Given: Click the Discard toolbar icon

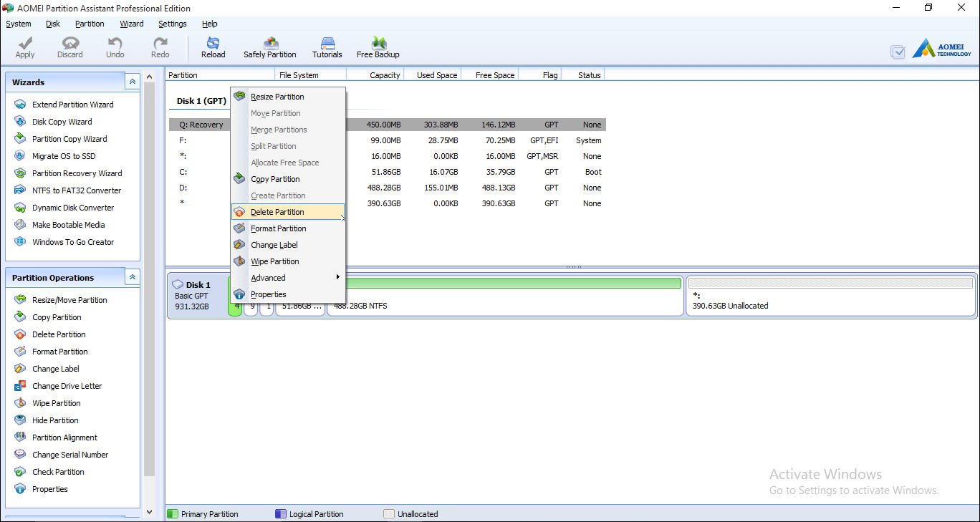Looking at the screenshot, I should coord(70,48).
